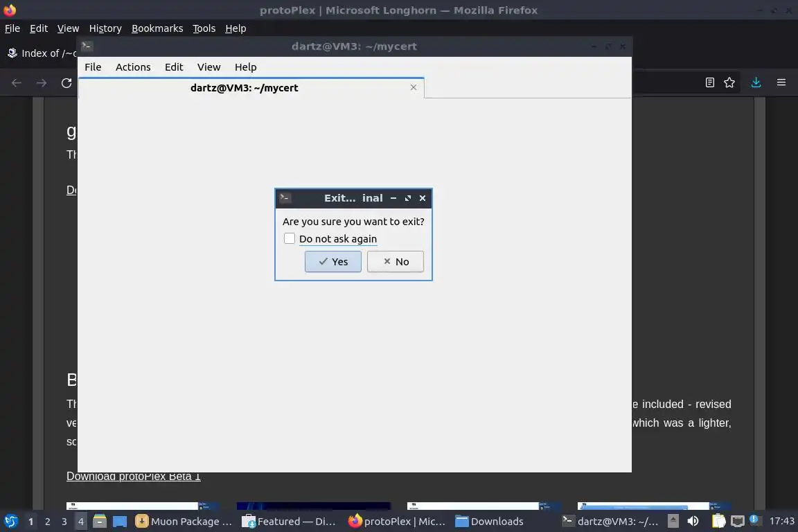
Task: Open the terminal Edit menu
Action: point(174,67)
